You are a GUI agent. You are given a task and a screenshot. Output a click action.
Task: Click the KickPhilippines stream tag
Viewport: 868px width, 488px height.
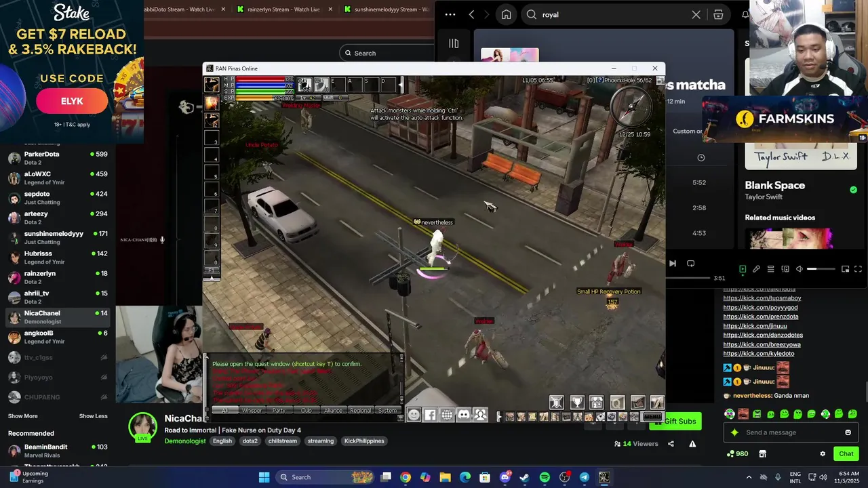[x=364, y=441]
